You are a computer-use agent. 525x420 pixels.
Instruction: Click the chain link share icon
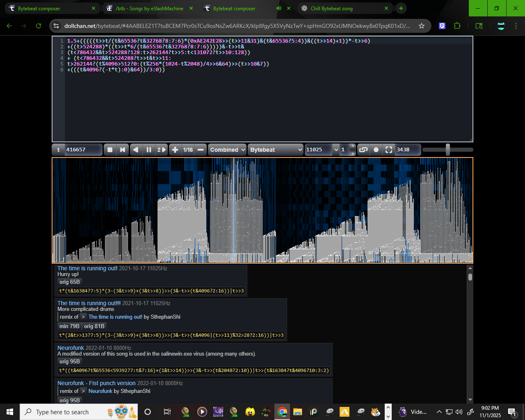click(x=363, y=150)
